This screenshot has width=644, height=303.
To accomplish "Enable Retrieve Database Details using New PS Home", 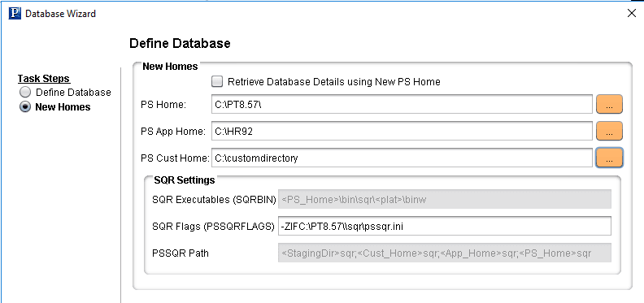I will click(x=217, y=82).
